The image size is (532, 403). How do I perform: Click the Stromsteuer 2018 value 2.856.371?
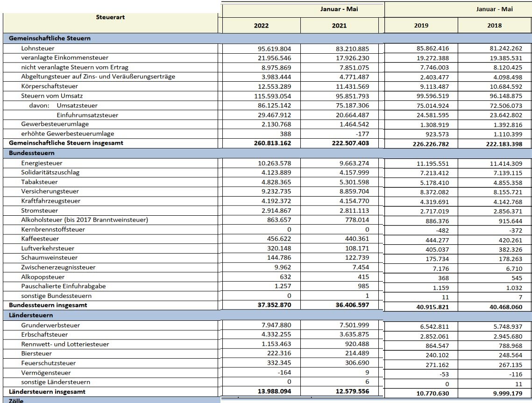click(508, 212)
